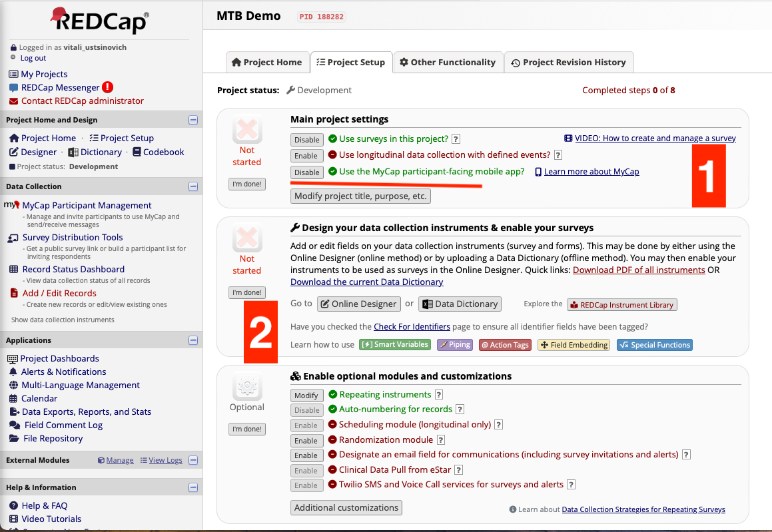
Task: Collapse the Applications section
Action: pos(193,340)
